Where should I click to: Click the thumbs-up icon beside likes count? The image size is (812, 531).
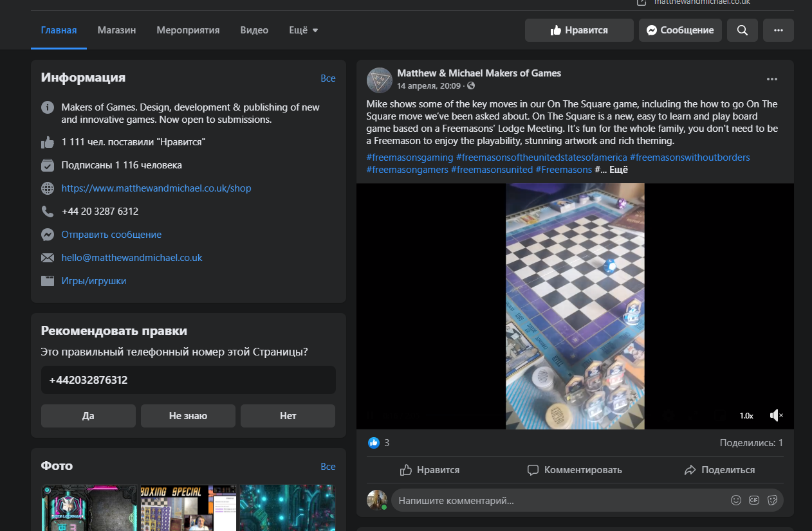pyautogui.click(x=48, y=142)
